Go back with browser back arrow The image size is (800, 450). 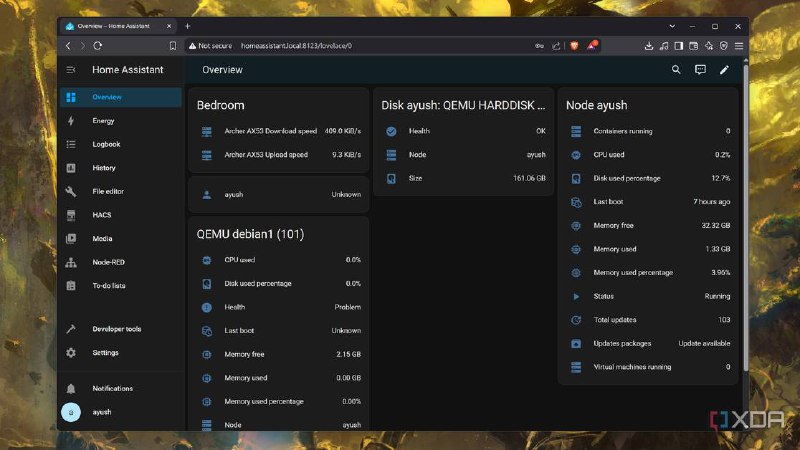pyautogui.click(x=68, y=46)
